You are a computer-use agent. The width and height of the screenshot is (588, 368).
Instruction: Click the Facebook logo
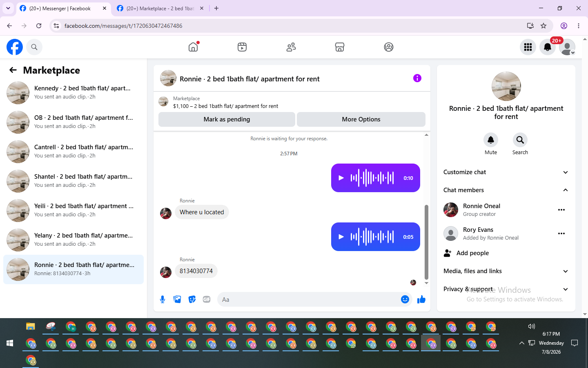point(15,47)
